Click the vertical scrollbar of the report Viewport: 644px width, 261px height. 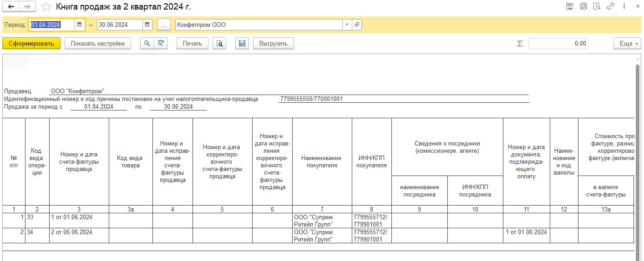point(638,159)
